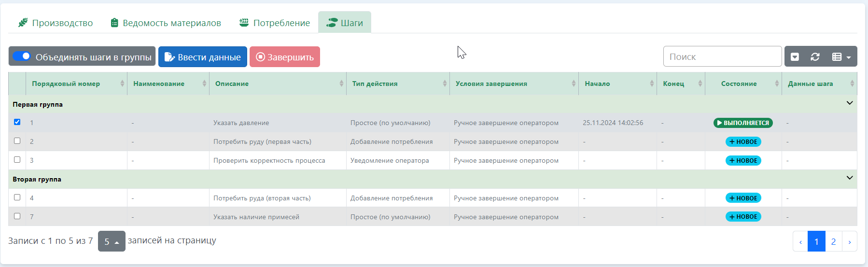Sort the Состояние column using arrows
The width and height of the screenshot is (868, 267).
[x=777, y=84]
